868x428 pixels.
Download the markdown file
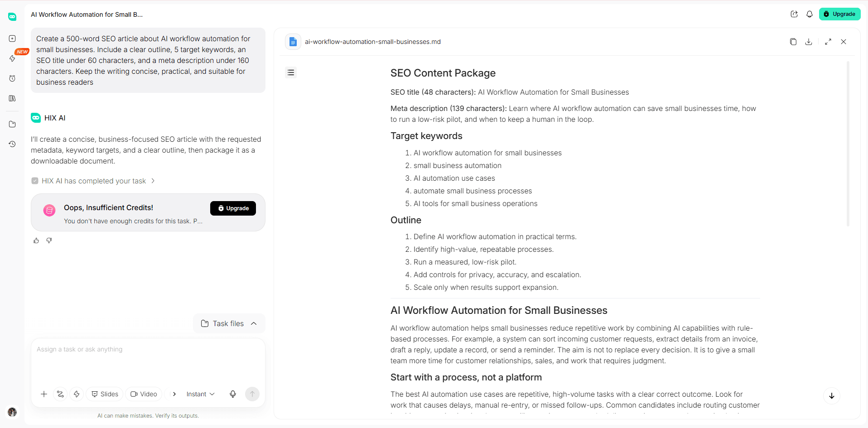pyautogui.click(x=809, y=42)
